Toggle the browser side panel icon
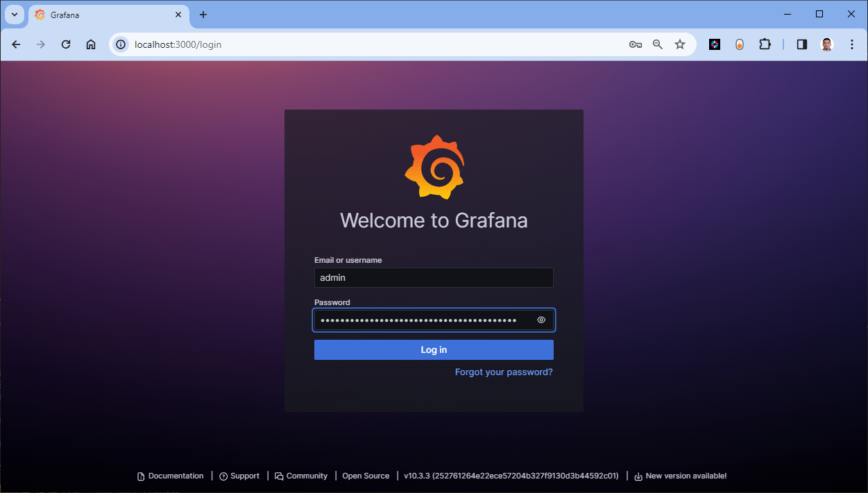Image resolution: width=868 pixels, height=493 pixels. 802,44
